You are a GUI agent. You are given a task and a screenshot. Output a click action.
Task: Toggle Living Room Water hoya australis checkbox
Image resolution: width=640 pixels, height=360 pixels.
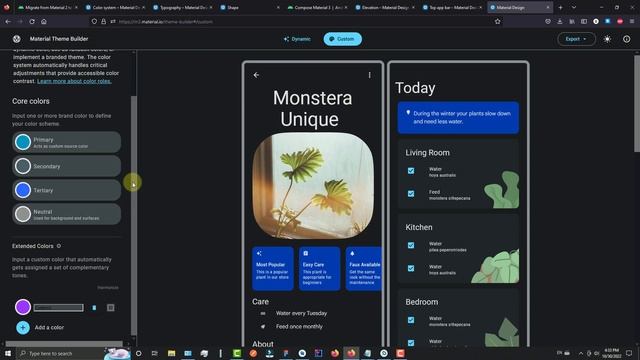coord(411,171)
